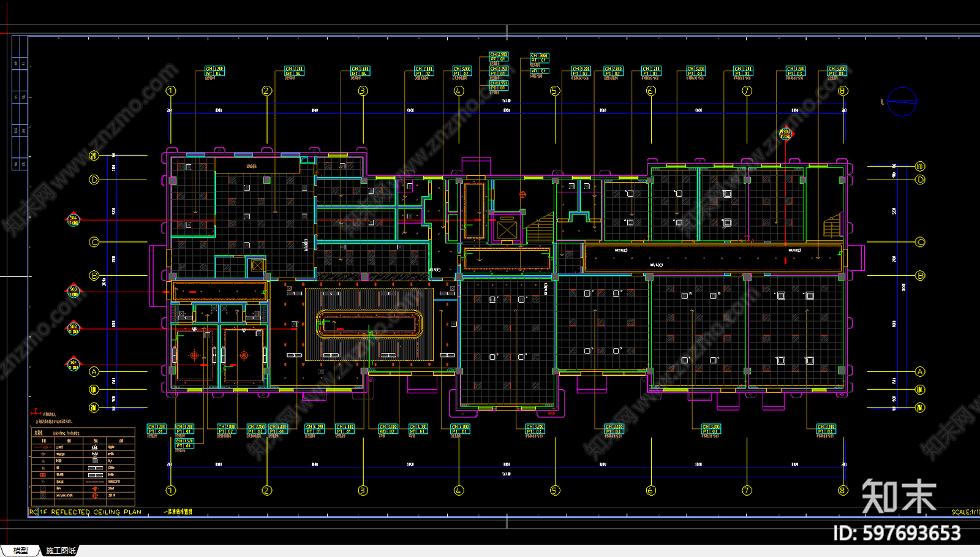Click the '1F REFLECTED CEILING PLAN' title text
980x557 pixels.
91,512
